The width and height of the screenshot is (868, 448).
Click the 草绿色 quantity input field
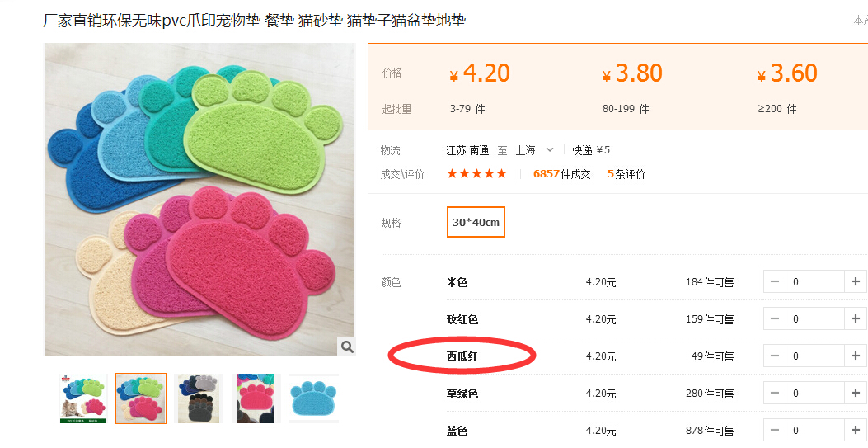tap(814, 394)
